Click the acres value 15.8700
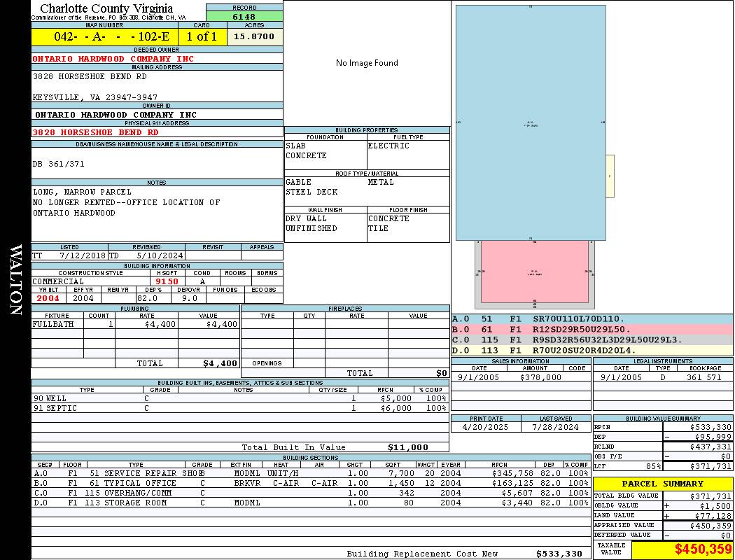This screenshot has width=735, height=560. 254,36
